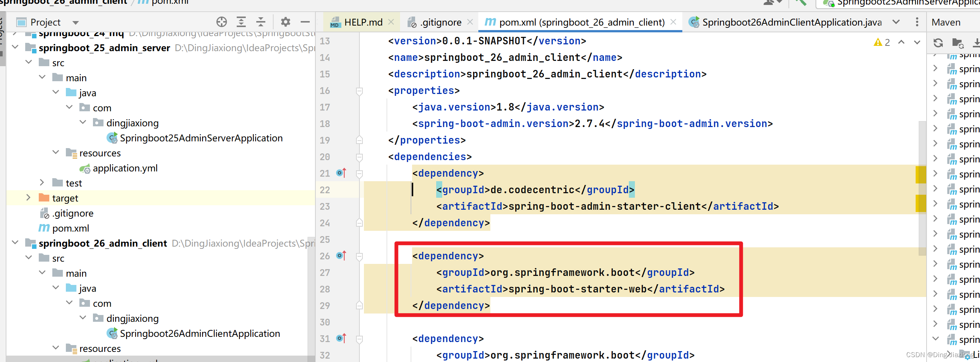
Task: Click gutter dependency marker on line 26
Action: 341,256
